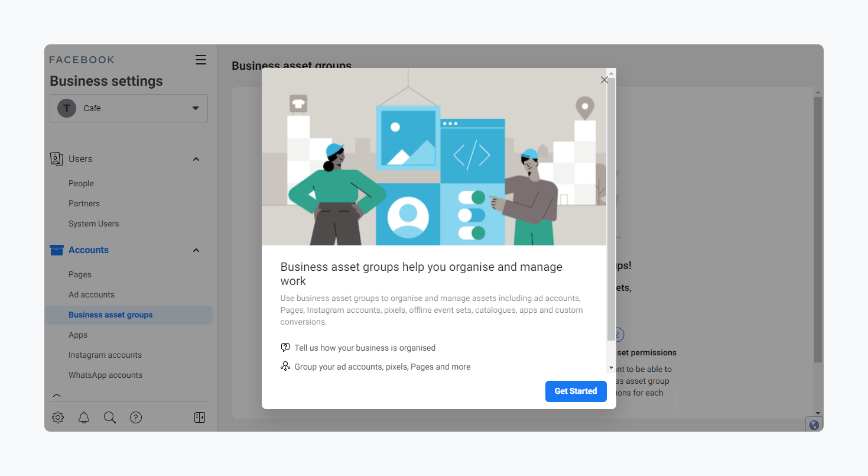Click the globe icon in bottom corner
The height and width of the screenshot is (476, 868).
814,425
